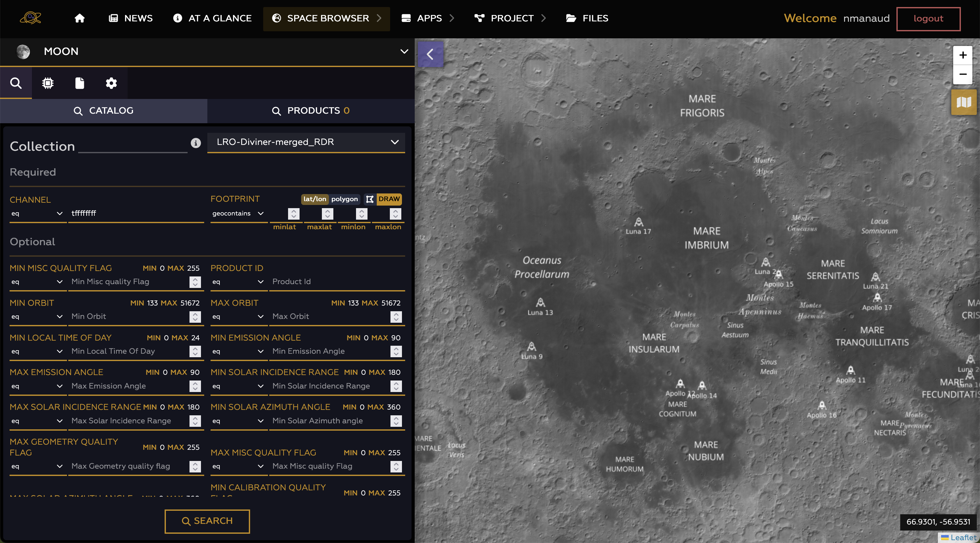Click the Apollo 16 lander marker
The width and height of the screenshot is (980, 543).
coord(822,405)
